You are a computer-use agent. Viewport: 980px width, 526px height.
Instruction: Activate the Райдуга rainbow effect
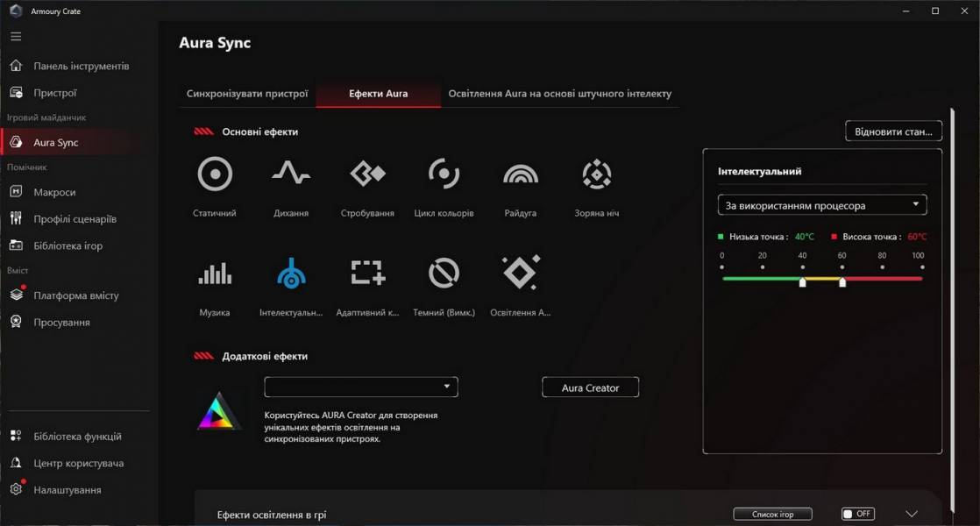click(521, 174)
